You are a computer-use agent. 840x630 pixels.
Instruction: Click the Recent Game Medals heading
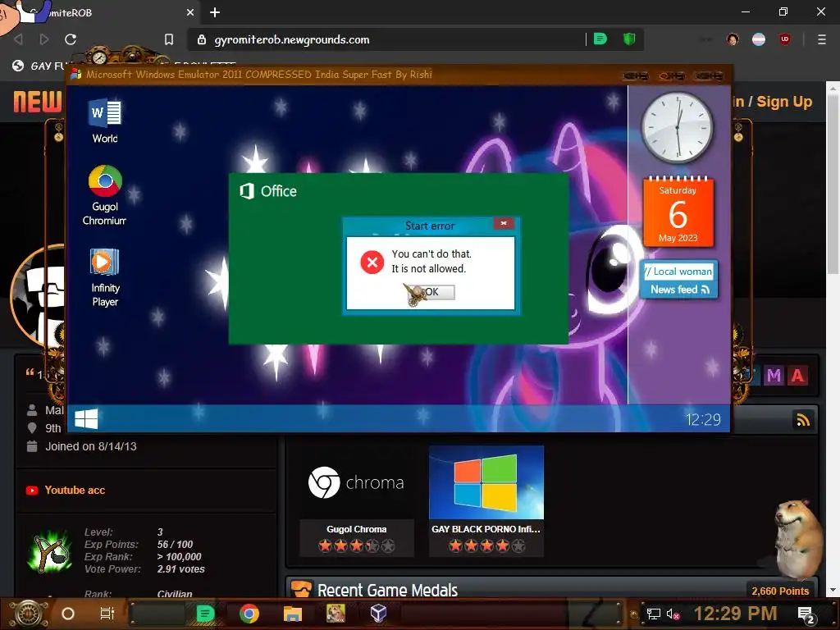click(x=387, y=590)
